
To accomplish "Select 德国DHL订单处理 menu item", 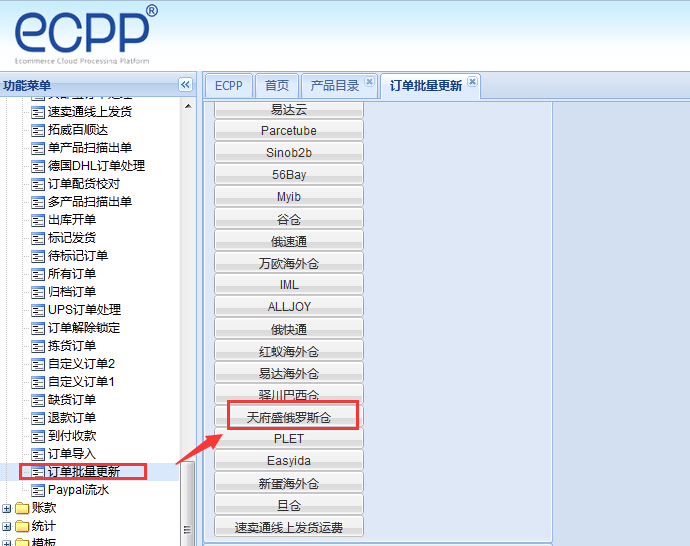I will click(96, 166).
